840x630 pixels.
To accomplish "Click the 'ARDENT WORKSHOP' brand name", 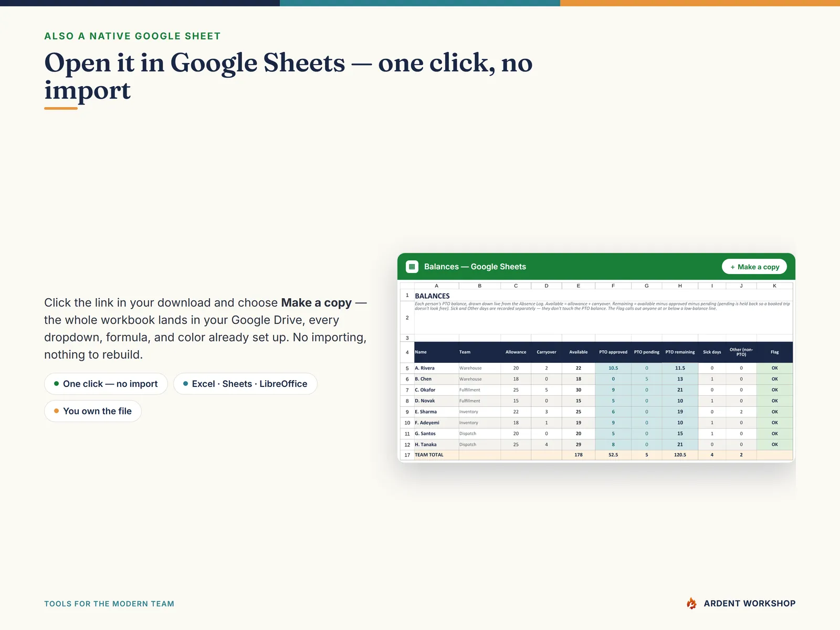I will [750, 604].
